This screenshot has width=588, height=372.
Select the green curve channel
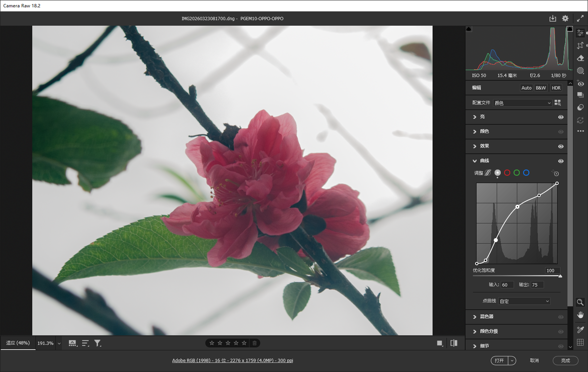point(517,173)
